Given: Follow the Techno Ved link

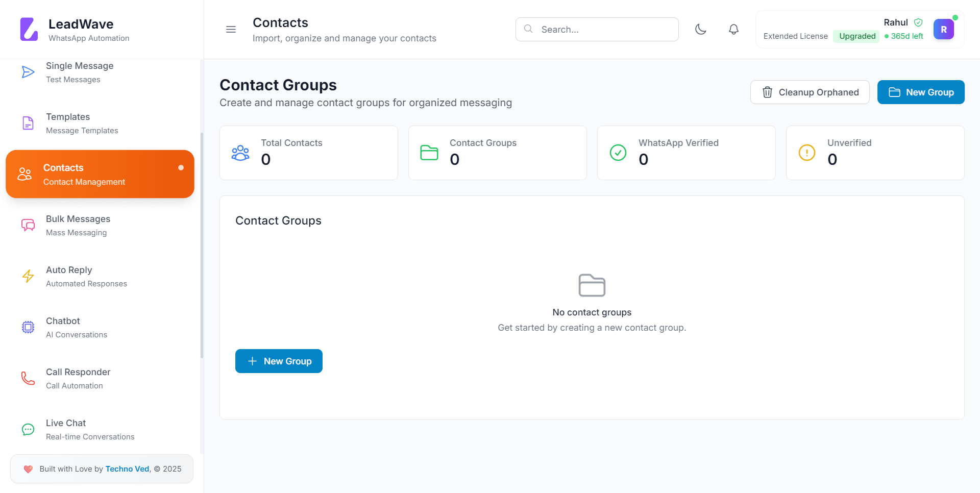Looking at the screenshot, I should (x=127, y=469).
